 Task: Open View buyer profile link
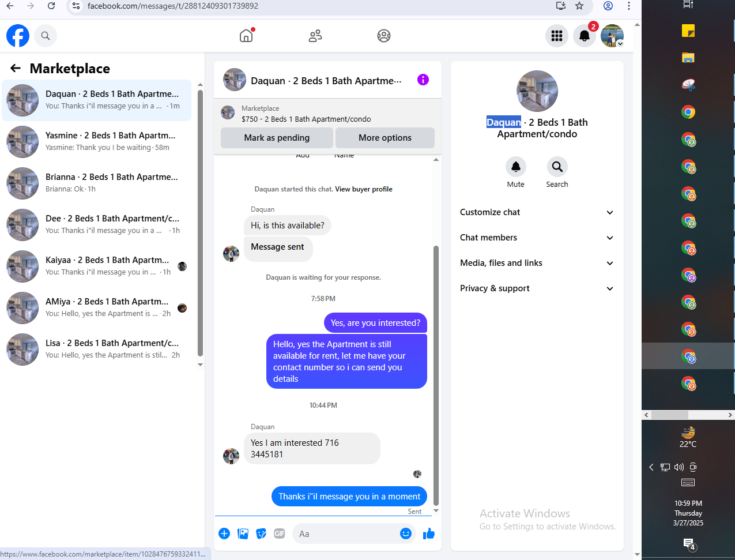tap(364, 189)
